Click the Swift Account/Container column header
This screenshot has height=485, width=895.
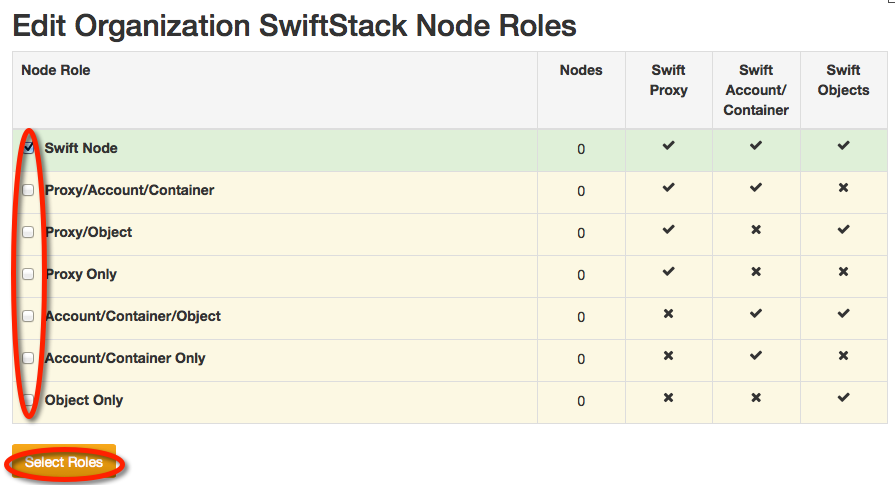756,90
